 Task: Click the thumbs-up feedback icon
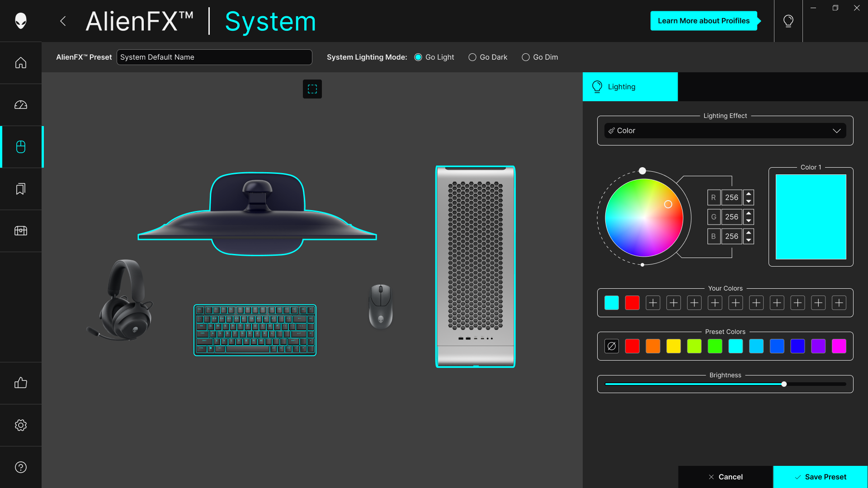(x=21, y=383)
